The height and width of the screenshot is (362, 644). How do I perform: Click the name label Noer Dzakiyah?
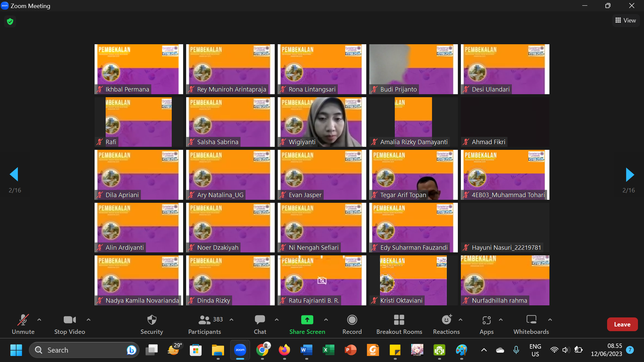218,248
